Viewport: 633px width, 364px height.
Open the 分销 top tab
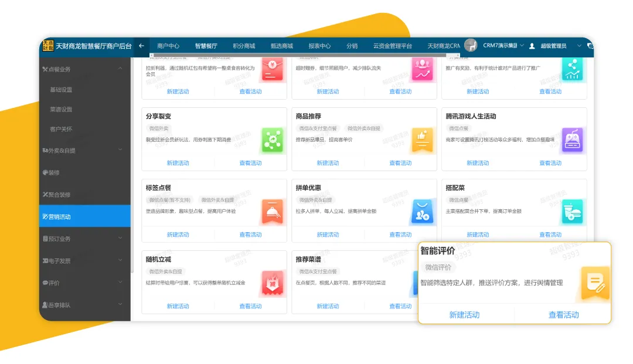pyautogui.click(x=352, y=46)
